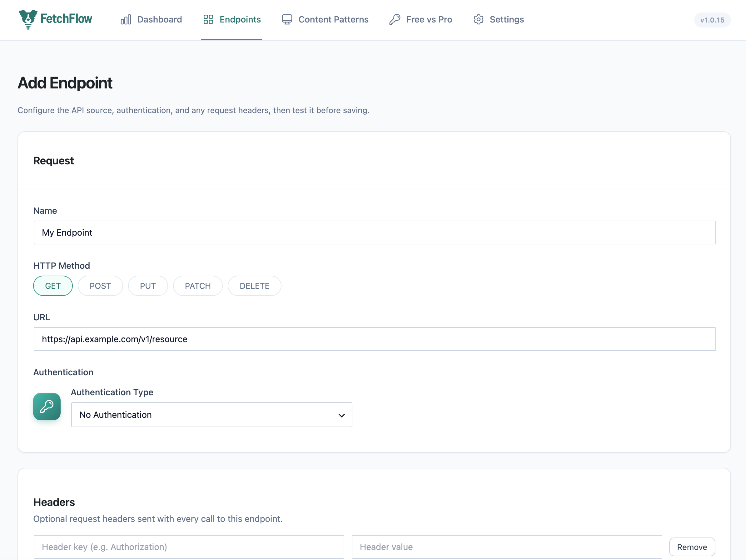Select the PUT HTTP method
This screenshot has height=560, width=746.
[148, 286]
